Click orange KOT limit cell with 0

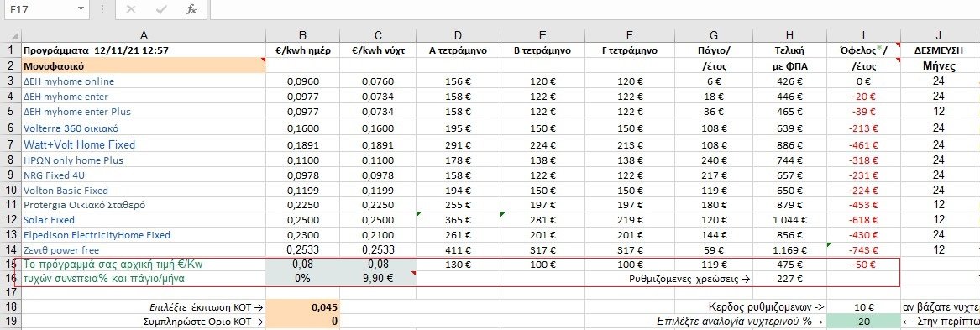[302, 322]
